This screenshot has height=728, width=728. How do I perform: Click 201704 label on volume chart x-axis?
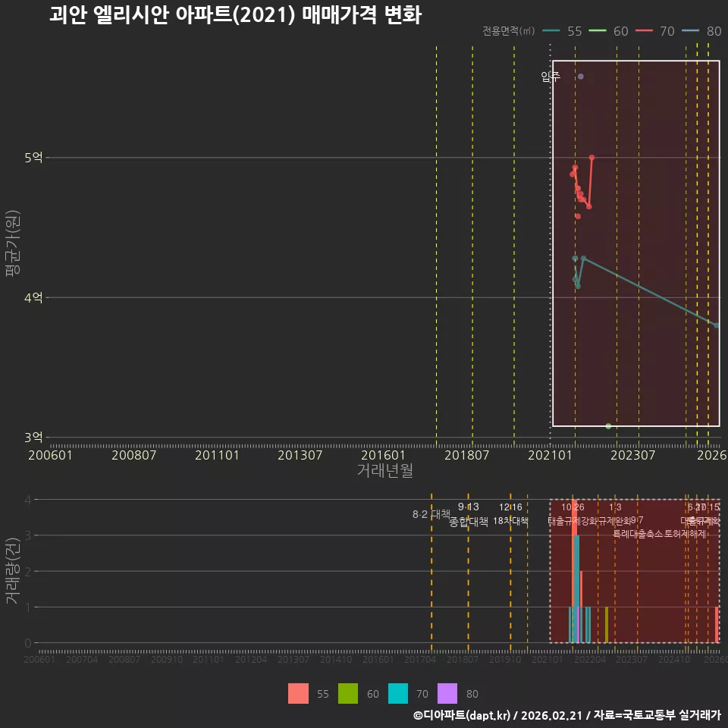click(420, 659)
